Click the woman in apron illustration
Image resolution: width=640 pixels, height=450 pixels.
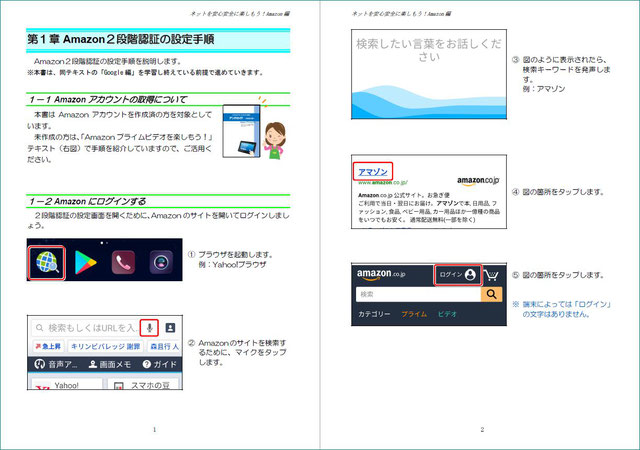(274, 140)
